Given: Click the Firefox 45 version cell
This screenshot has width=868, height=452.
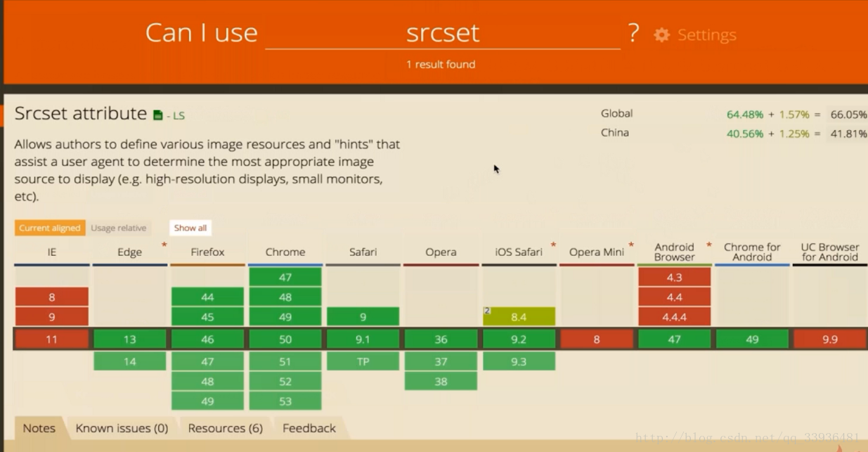Looking at the screenshot, I should [207, 316].
